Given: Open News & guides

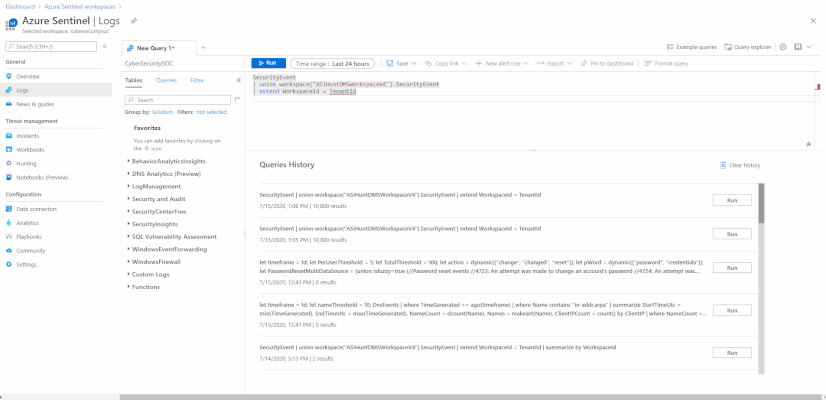Looking at the screenshot, I should (x=35, y=104).
